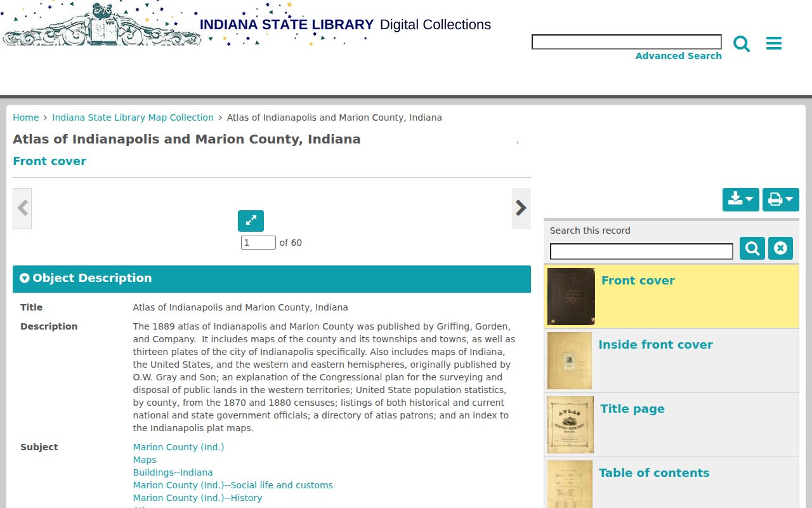The width and height of the screenshot is (812, 508).
Task: Open Marion County (Ind.)--History subject link
Action: 197,498
